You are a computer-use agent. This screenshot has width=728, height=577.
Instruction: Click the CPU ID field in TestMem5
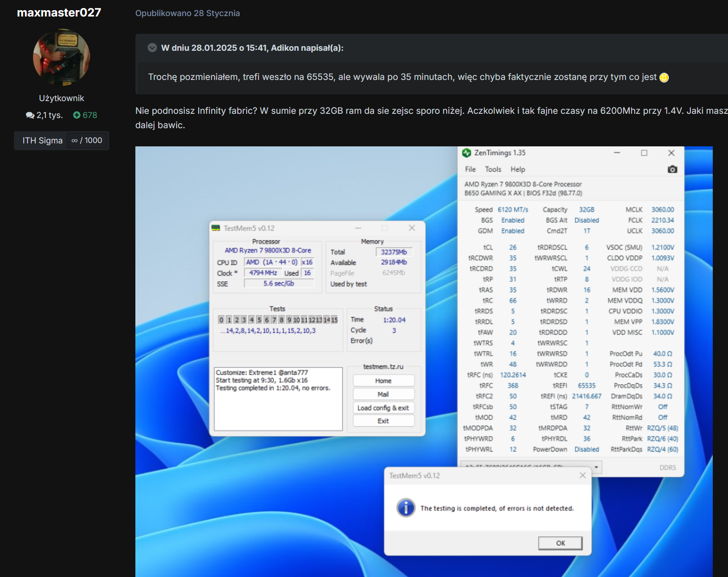click(x=272, y=262)
